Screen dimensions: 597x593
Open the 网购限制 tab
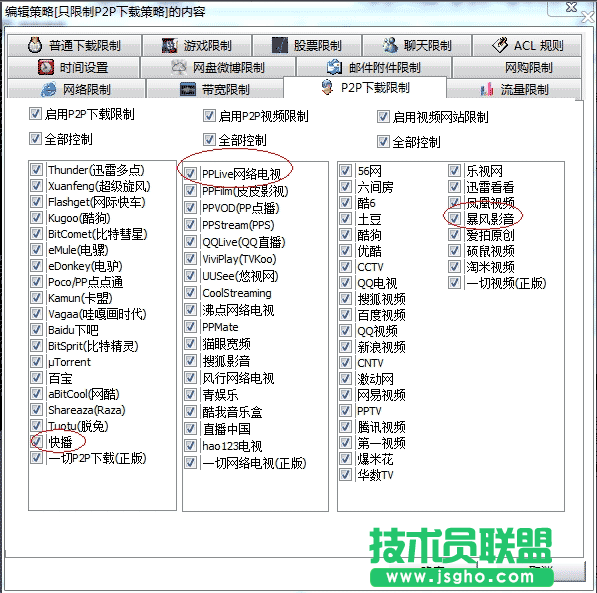click(x=516, y=68)
